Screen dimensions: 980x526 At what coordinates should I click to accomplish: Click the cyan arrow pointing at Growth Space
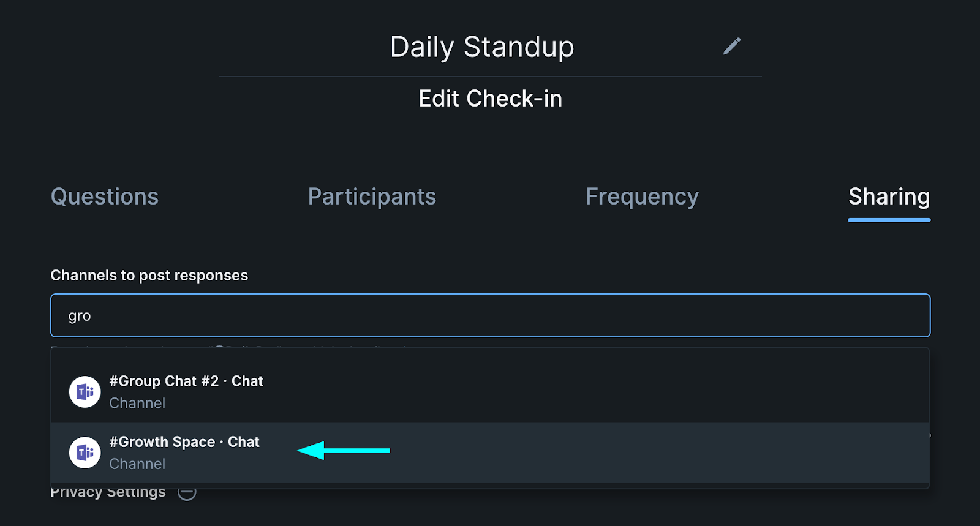[344, 451]
